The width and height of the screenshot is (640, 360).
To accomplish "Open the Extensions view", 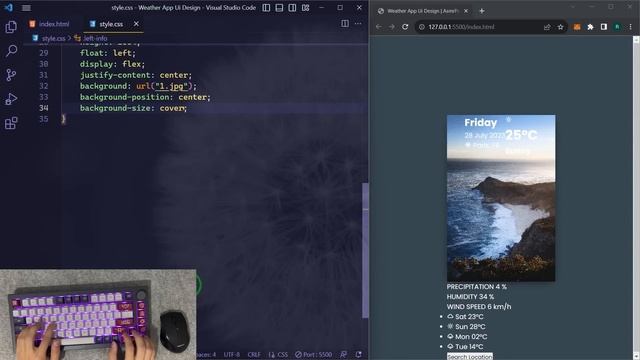I will coord(11,123).
